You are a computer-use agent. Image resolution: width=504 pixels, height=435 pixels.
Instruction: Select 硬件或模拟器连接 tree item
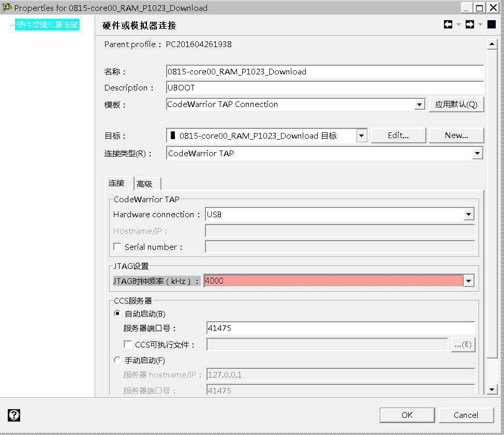click(47, 25)
